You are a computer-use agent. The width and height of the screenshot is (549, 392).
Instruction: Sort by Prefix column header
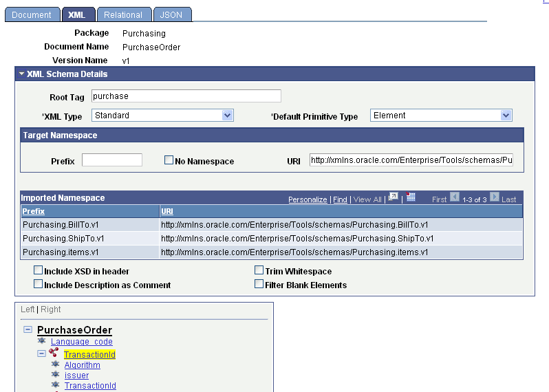pos(33,211)
